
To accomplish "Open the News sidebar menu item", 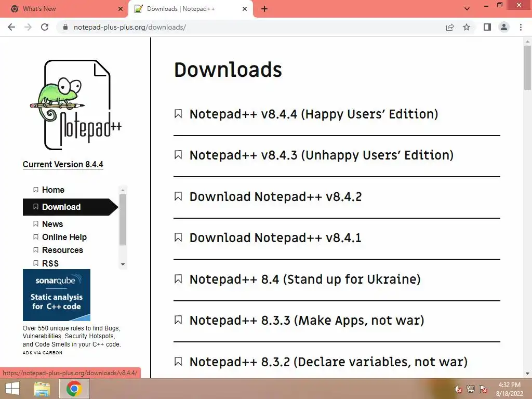I will click(x=52, y=224).
